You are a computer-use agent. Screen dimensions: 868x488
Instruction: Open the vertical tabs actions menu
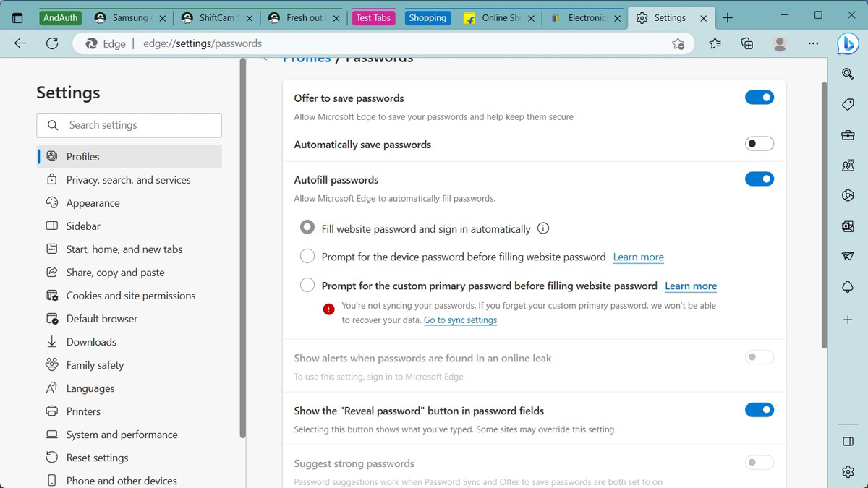coord(18,18)
